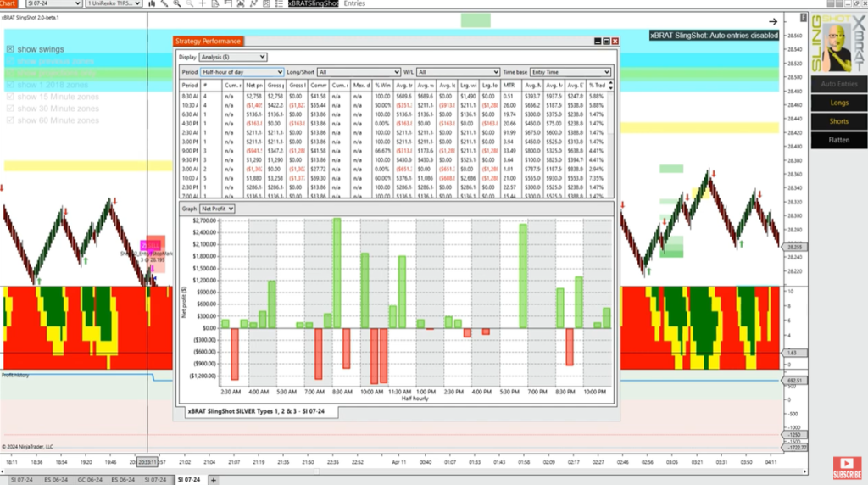Click the Shorts button
The image size is (868, 485).
(x=838, y=121)
